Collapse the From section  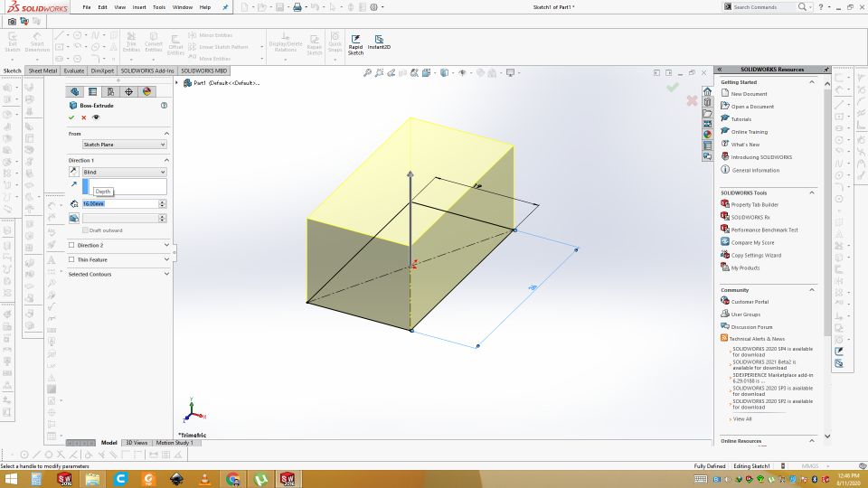(166, 134)
